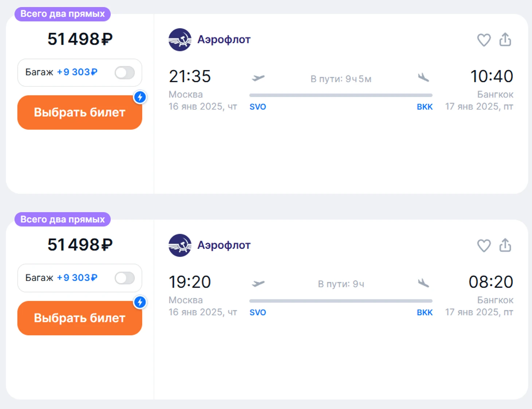Image resolution: width=532 pixels, height=409 pixels.
Task: Enable the Багаж toggle for the 19:20 flight
Action: (125, 278)
